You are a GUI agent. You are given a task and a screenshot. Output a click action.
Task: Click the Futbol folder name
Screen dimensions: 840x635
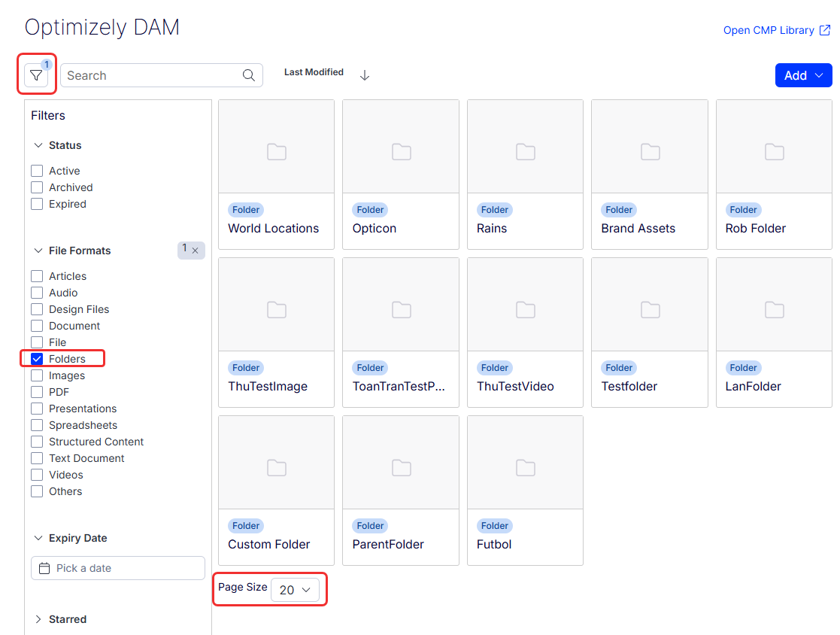(x=494, y=545)
